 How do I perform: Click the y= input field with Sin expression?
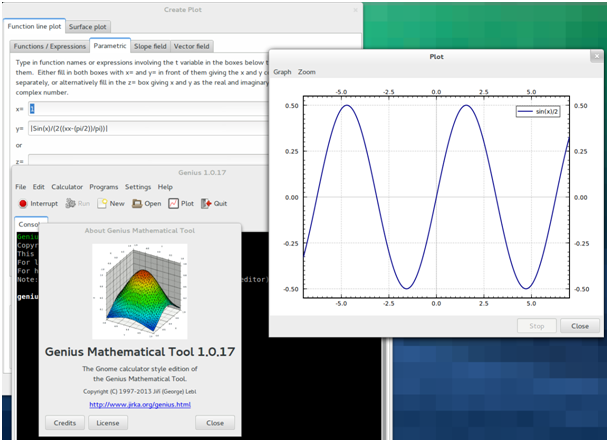pyautogui.click(x=148, y=129)
